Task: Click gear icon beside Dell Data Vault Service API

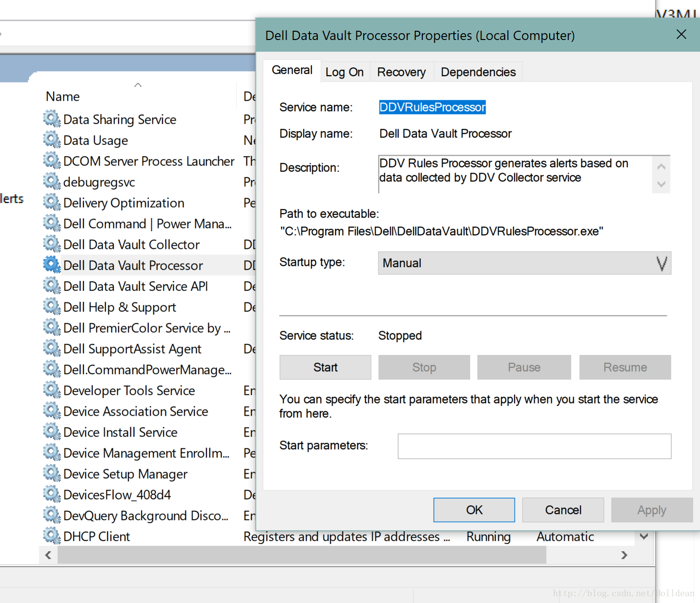Action: coord(52,285)
